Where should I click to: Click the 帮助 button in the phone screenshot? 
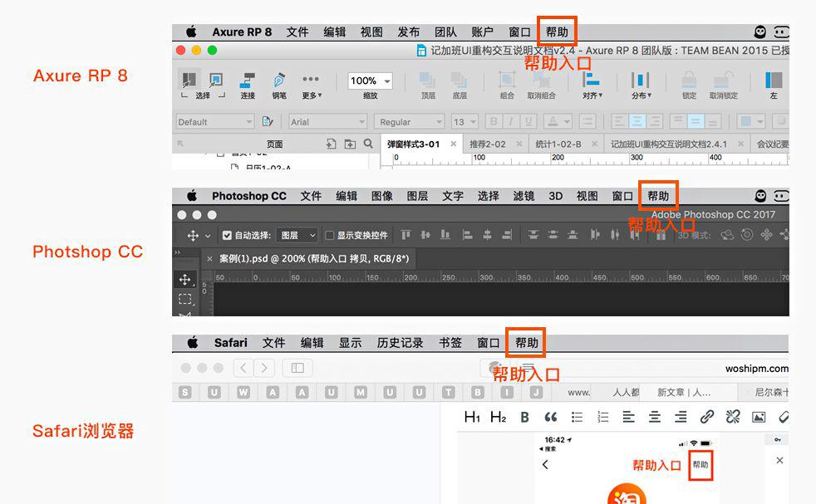pyautogui.click(x=700, y=464)
